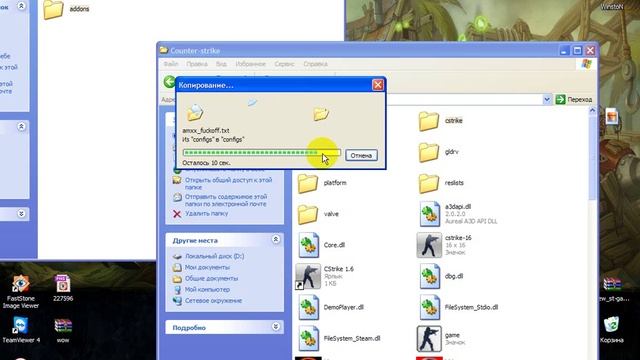Select the 227596 desktop icon
The width and height of the screenshot is (640, 360).
pos(62,284)
